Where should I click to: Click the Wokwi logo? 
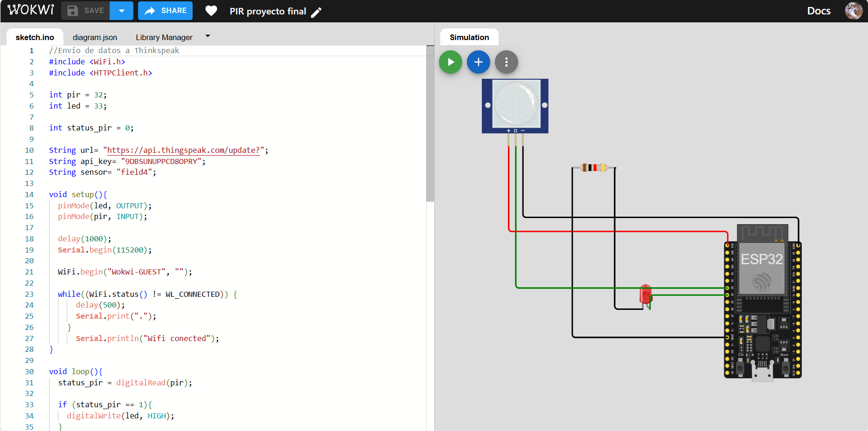click(x=31, y=10)
